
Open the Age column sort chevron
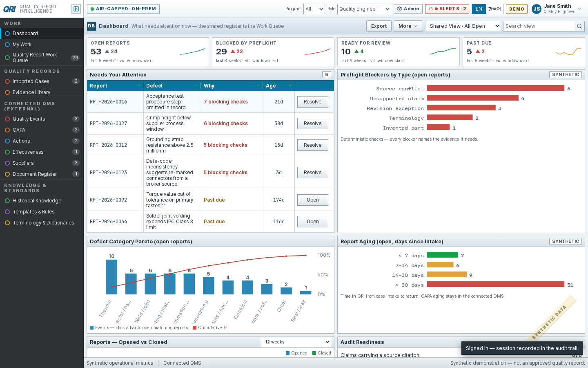pyautogui.click(x=290, y=86)
